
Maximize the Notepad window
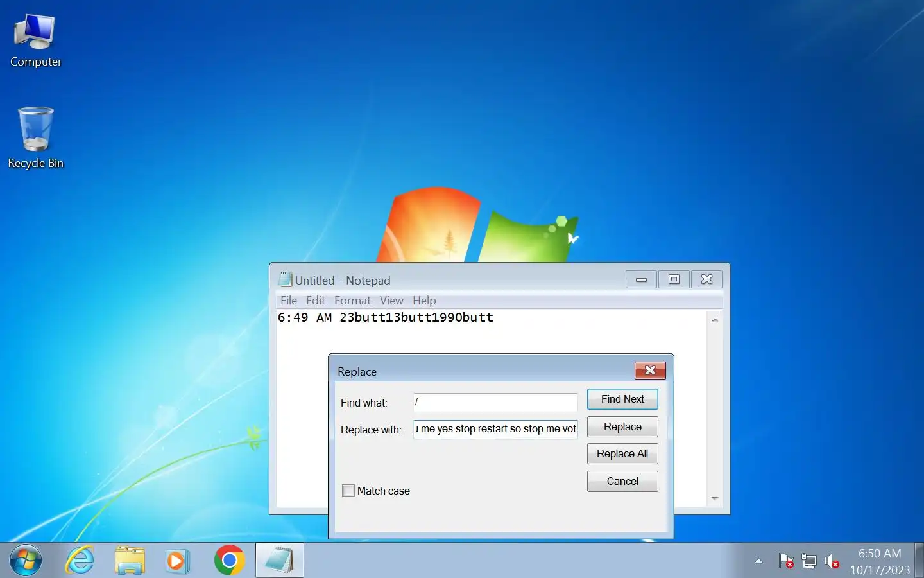674,279
